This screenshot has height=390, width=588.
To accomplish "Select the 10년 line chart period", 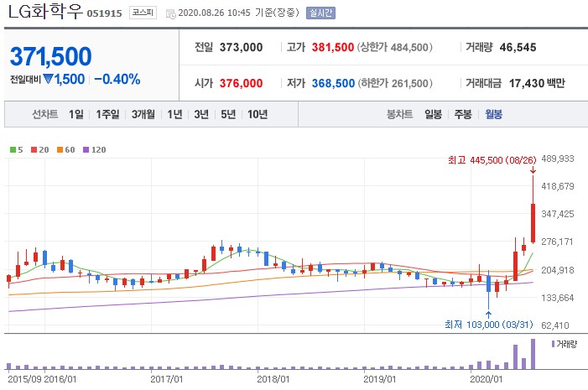I will click(x=258, y=114).
